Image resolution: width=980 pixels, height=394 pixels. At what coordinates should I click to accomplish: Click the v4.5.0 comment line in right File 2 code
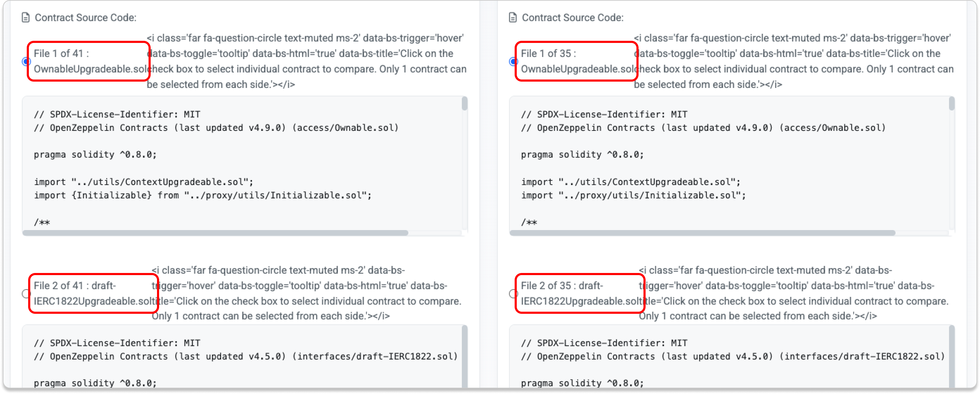point(733,356)
